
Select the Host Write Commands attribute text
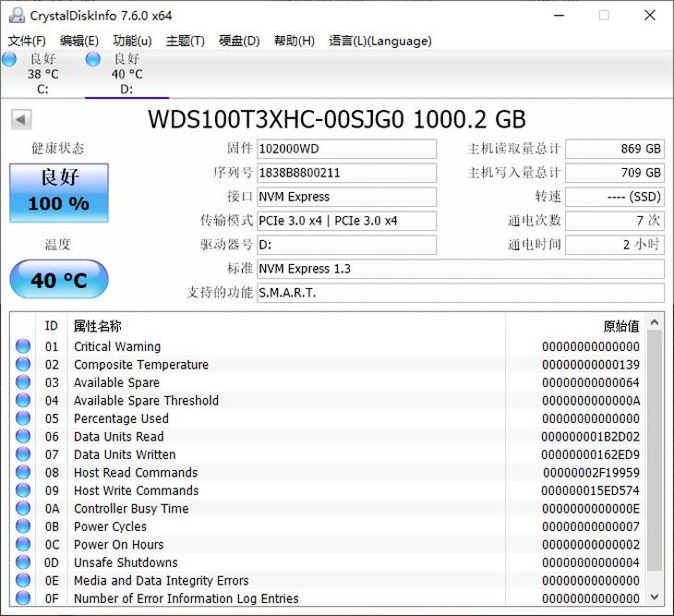pos(137,490)
